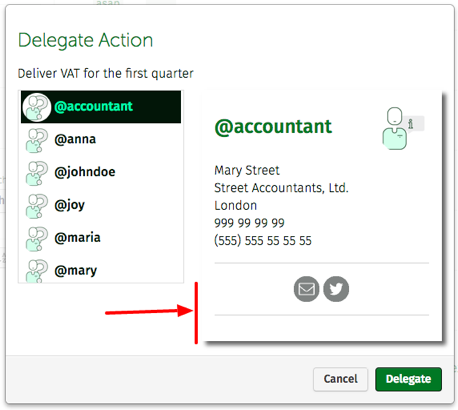Choose @johndoe in the delegate list

point(101,172)
